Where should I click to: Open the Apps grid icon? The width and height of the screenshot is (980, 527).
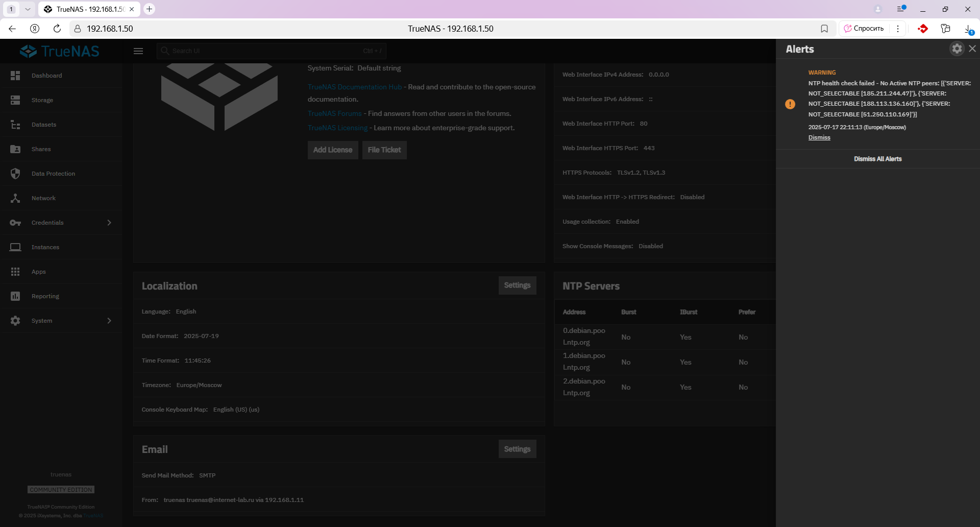coord(15,272)
